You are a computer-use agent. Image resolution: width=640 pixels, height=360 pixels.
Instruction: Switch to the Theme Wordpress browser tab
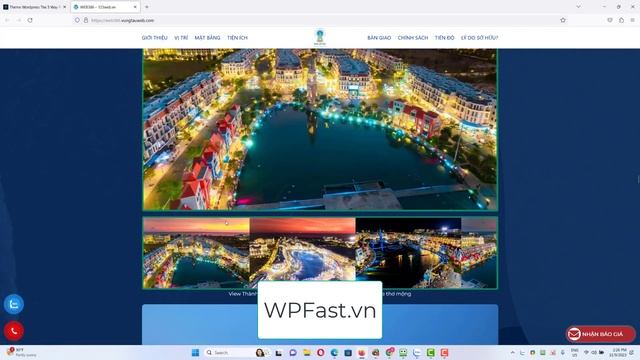(33, 7)
